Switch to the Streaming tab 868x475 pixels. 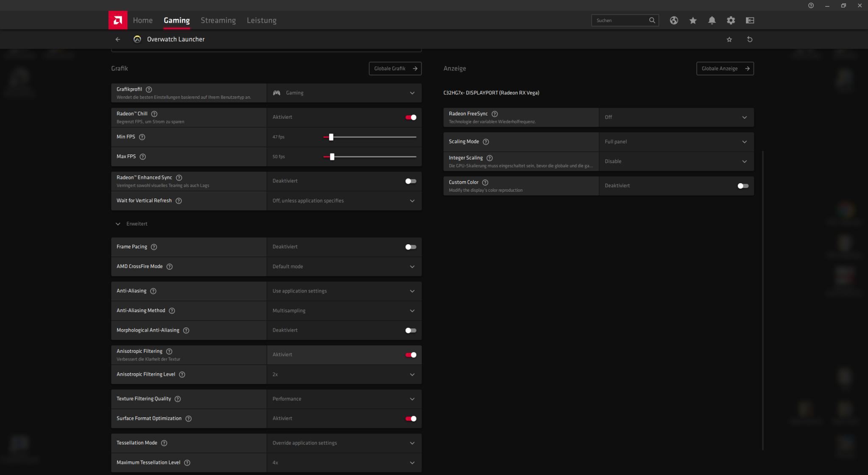click(x=218, y=20)
